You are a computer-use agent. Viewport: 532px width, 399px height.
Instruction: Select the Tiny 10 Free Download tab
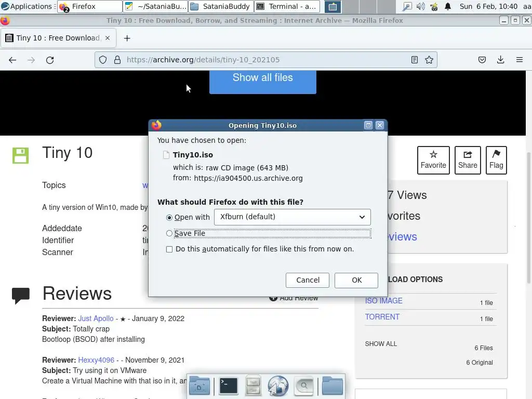58,38
